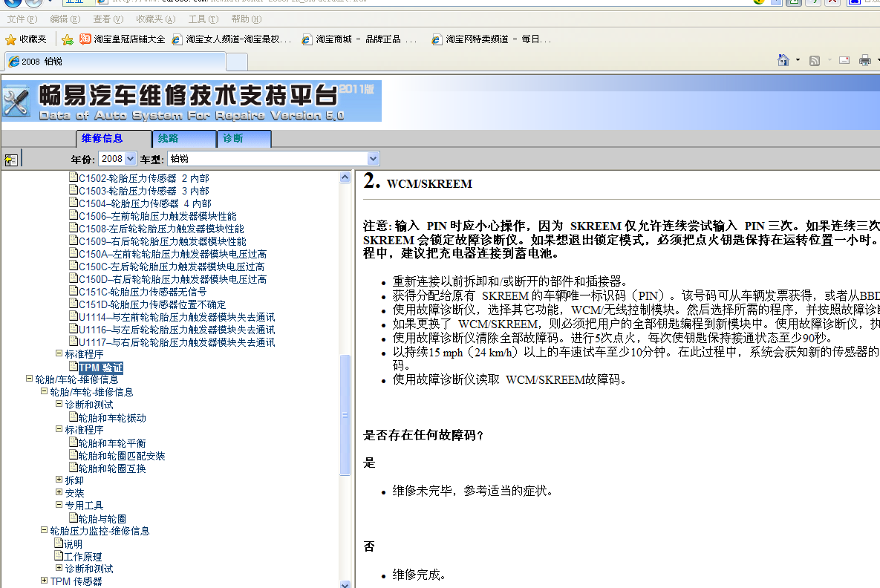Open C150C-左后轮轮胎压力触发器模块电压过高
Screen dimensions: 880x588
166,267
